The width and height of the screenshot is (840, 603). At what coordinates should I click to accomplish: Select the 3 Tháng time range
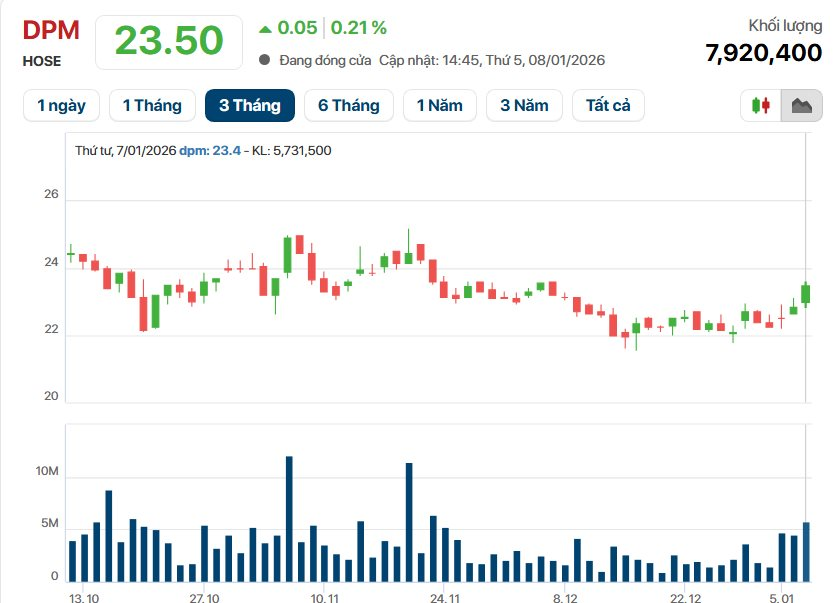coord(249,105)
